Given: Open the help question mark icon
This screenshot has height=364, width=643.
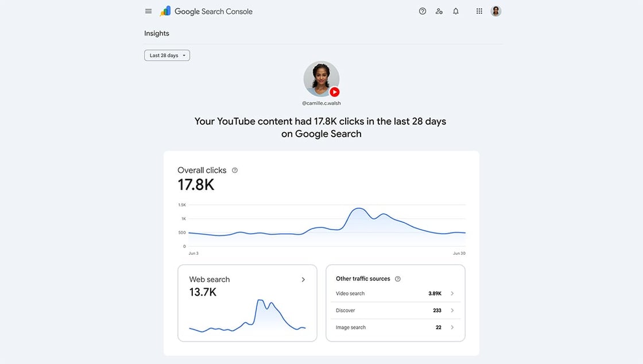Looking at the screenshot, I should point(423,11).
